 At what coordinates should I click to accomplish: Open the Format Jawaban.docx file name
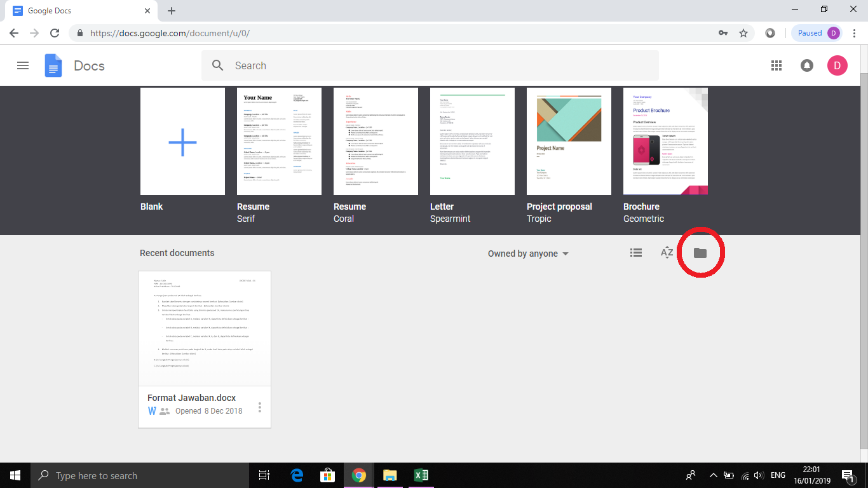192,398
